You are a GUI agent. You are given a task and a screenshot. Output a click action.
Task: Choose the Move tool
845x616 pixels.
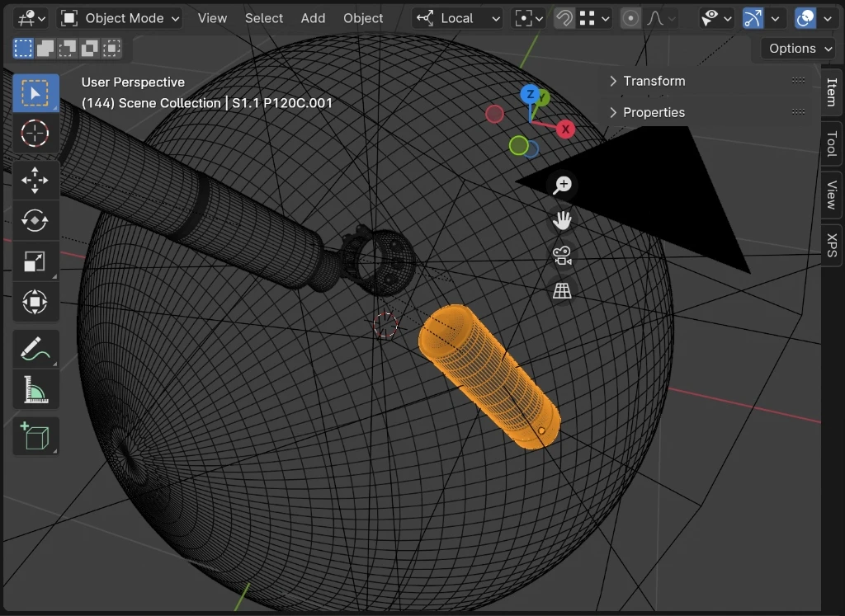coord(35,180)
